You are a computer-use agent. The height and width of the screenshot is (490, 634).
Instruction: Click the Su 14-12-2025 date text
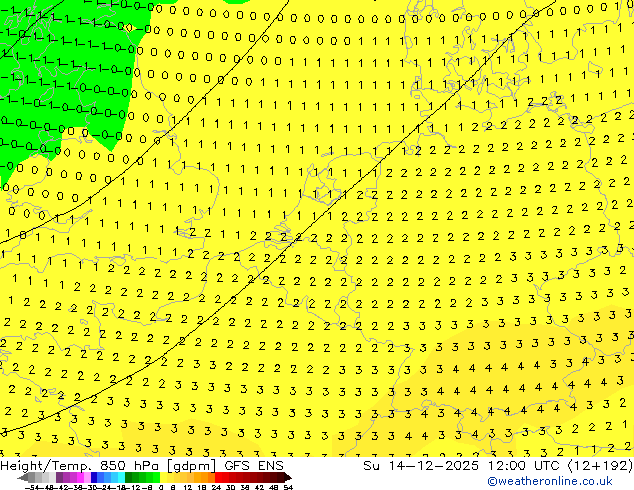[x=421, y=466]
